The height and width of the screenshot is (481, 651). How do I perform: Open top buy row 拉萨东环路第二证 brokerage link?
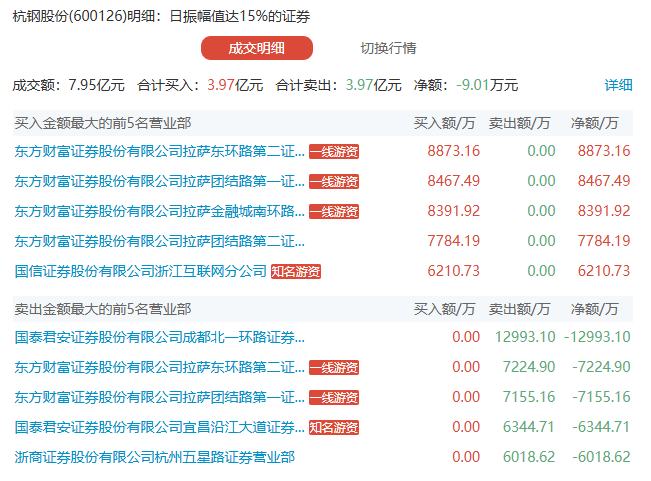pyautogui.click(x=159, y=151)
